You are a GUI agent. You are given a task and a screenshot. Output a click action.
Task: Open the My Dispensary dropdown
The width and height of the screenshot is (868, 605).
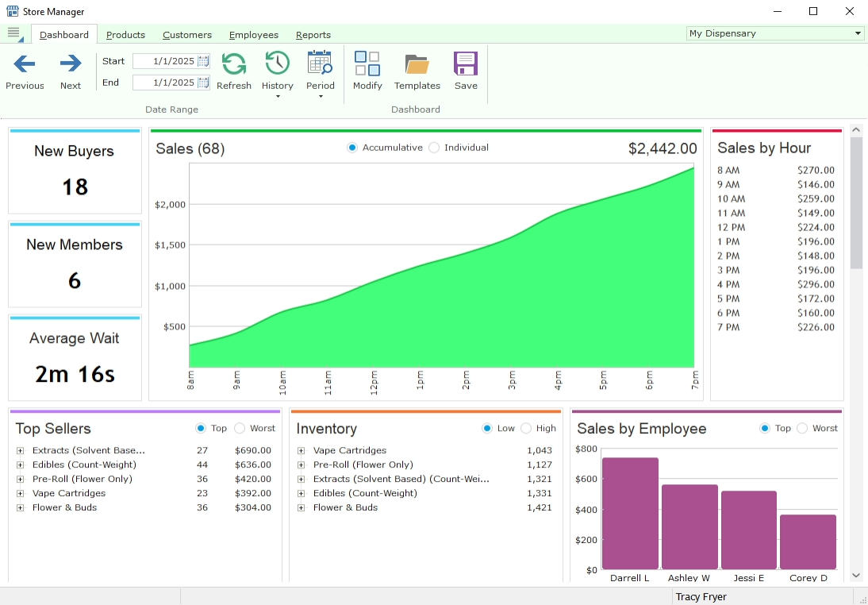(858, 33)
